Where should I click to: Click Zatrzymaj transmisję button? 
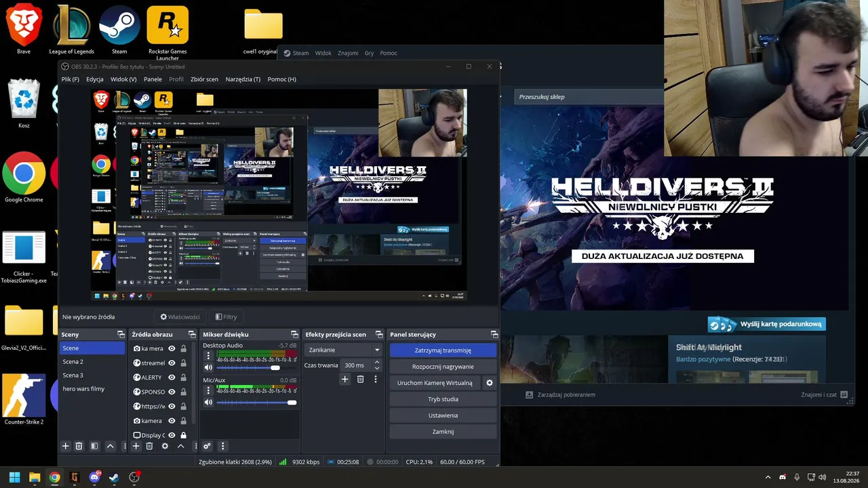click(x=443, y=350)
